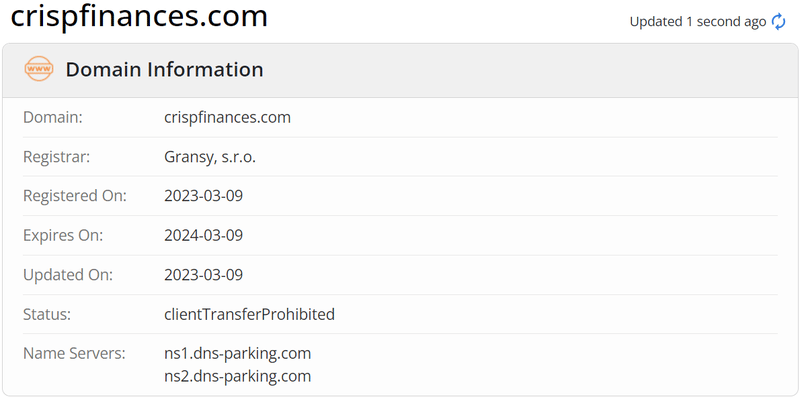Viewport: 800px width, 397px height.
Task: Click the Updated On date value
Action: click(x=204, y=275)
